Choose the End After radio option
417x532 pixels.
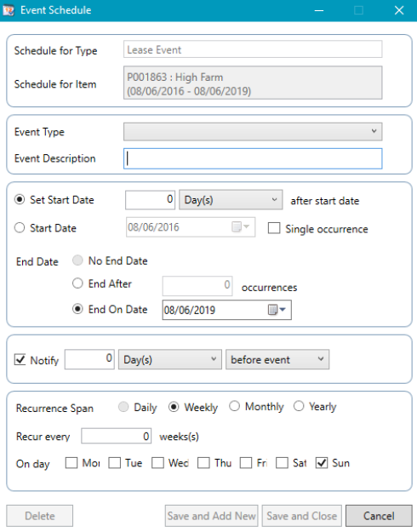tap(77, 283)
